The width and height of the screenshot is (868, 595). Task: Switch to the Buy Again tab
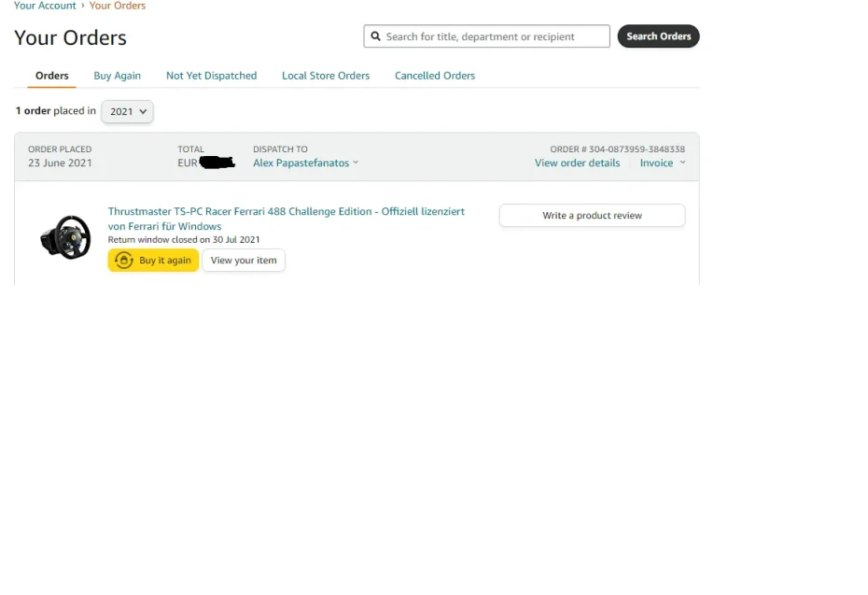click(x=117, y=76)
